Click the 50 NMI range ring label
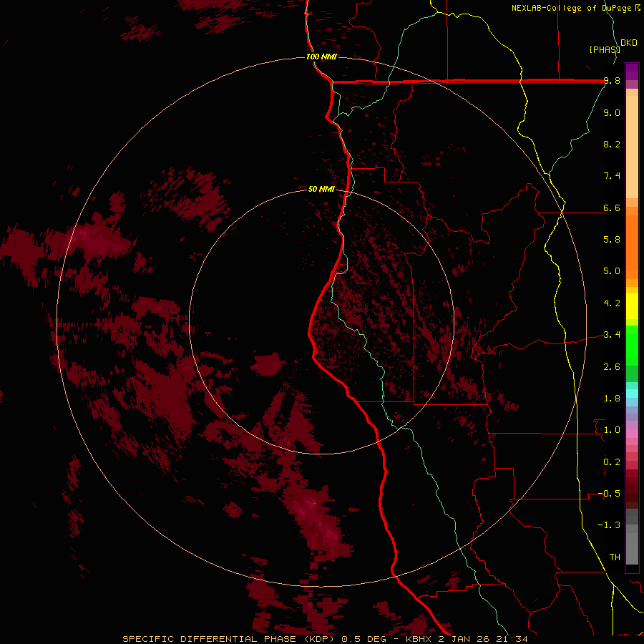This screenshot has width=644, height=644. pos(321,190)
